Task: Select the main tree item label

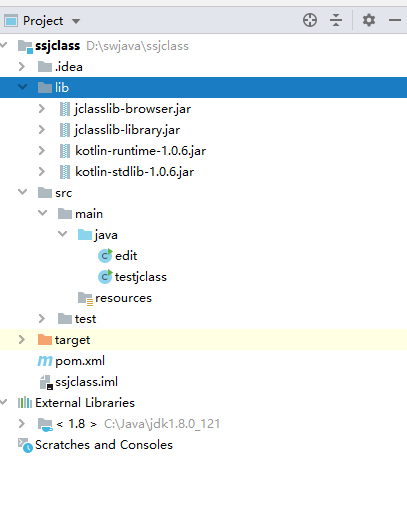Action: point(89,214)
